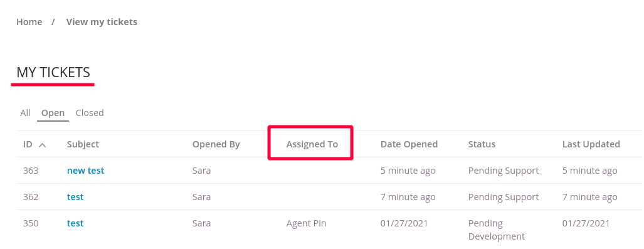Viewport: 644px width, 249px height.
Task: Sort by Opened By column
Action: coord(216,144)
